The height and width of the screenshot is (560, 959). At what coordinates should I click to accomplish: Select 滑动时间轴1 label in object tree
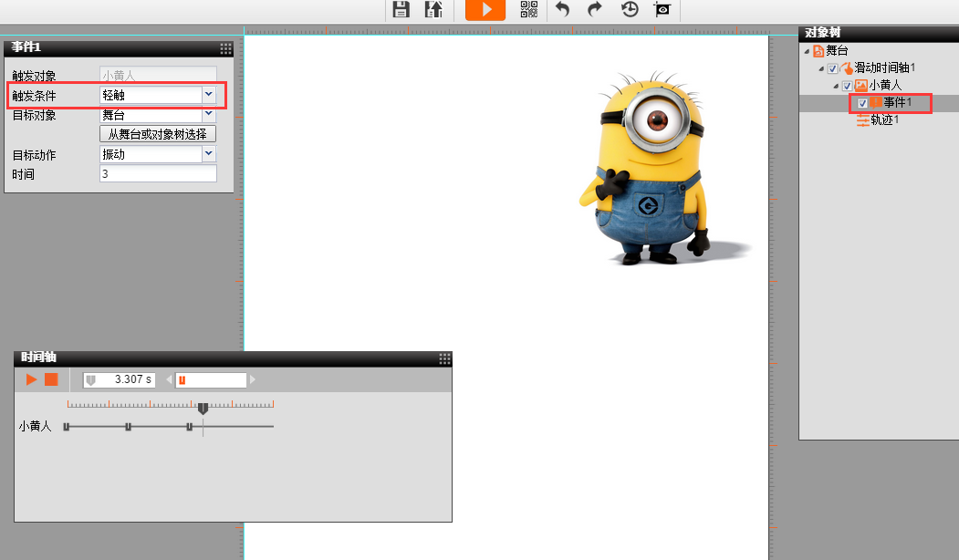point(884,67)
